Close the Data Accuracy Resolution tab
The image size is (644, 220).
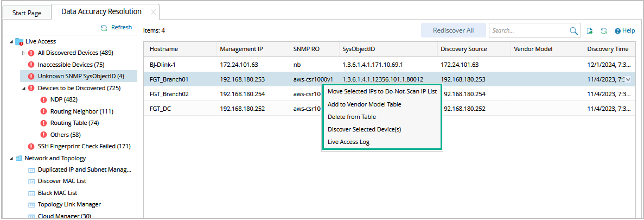[153, 12]
